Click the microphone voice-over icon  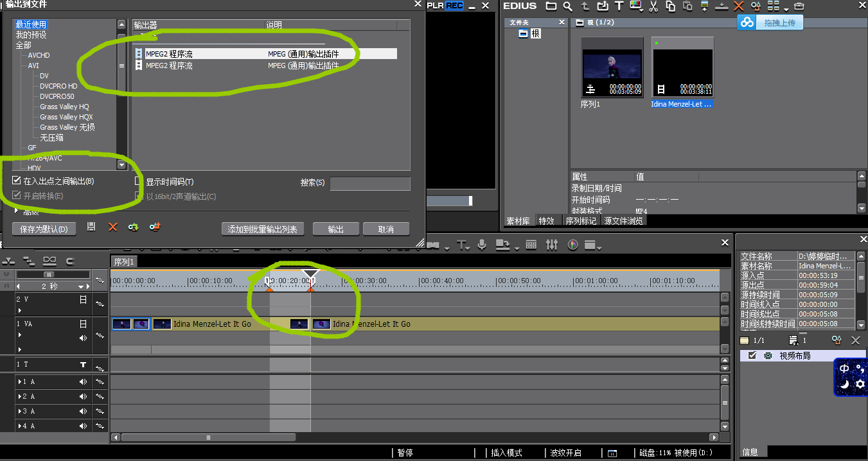(482, 245)
